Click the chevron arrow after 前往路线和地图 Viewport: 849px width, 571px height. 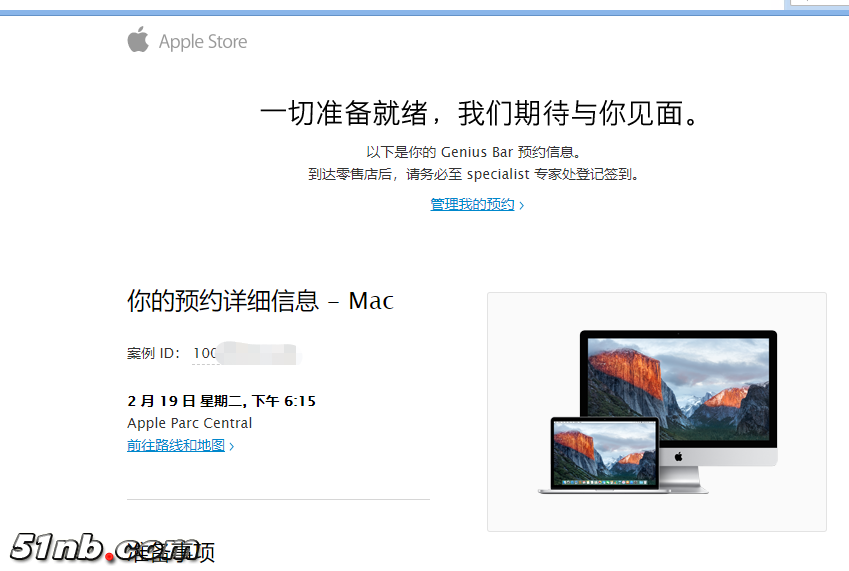point(232,447)
